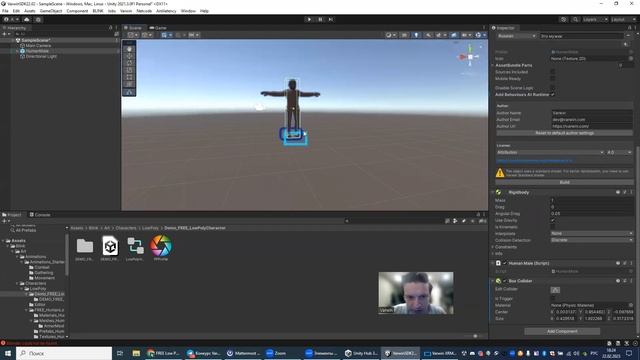The height and width of the screenshot is (360, 640).
Task: Open Unity search magnifier in top toolbar
Action: click(575, 19)
